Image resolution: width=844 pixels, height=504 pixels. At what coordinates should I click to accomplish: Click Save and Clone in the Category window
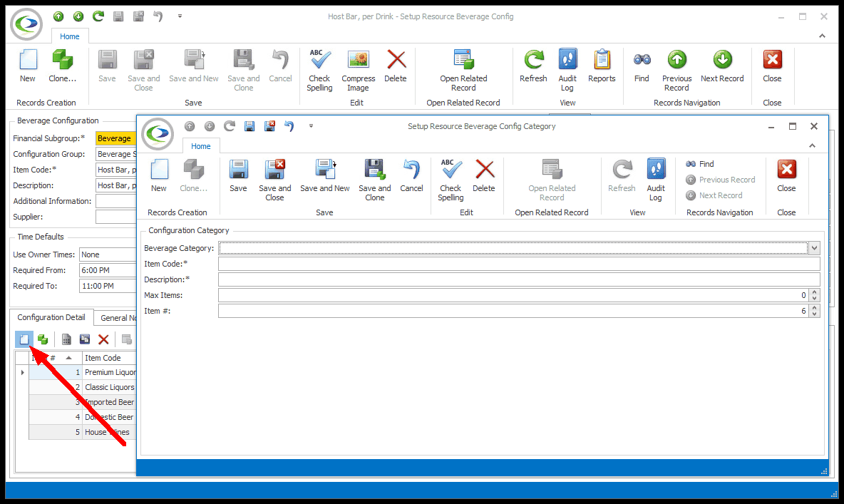375,180
